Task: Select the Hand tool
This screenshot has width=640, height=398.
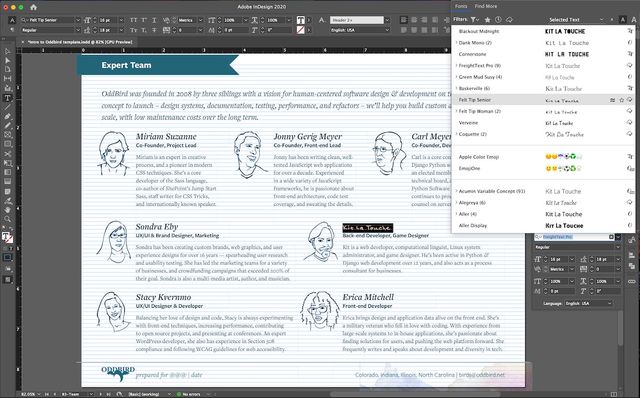Action: pos(7,210)
